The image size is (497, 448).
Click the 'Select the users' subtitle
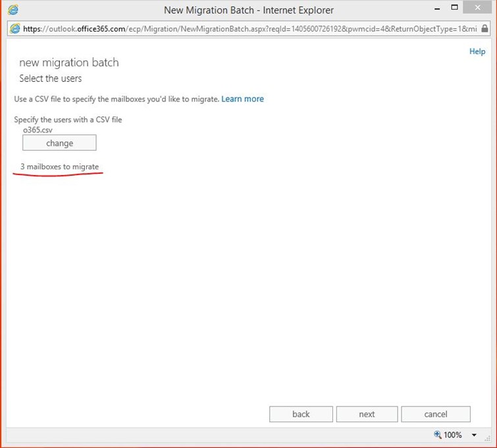[51, 78]
